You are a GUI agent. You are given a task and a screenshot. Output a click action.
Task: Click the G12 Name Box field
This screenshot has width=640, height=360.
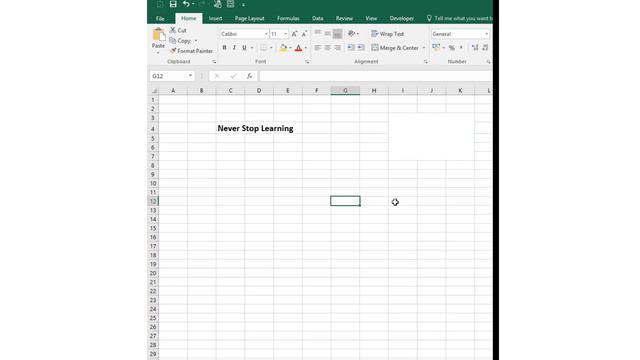pyautogui.click(x=168, y=76)
